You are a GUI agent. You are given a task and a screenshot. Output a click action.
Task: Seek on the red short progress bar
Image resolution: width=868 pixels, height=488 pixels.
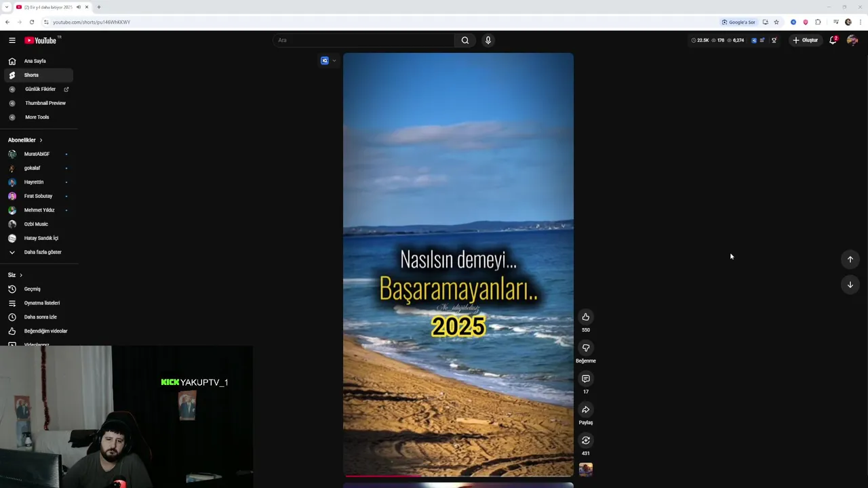[x=458, y=476]
